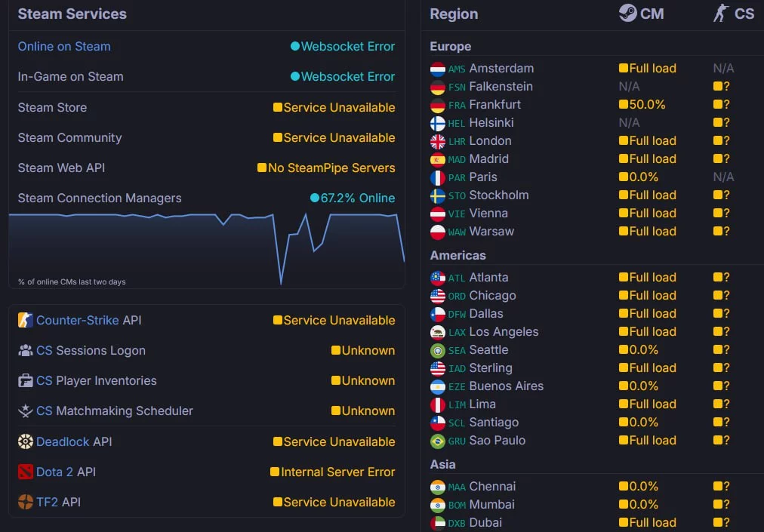Click the CS link in Matchmaking Scheduler row
Screen dimensions: 764x532
tap(45, 411)
